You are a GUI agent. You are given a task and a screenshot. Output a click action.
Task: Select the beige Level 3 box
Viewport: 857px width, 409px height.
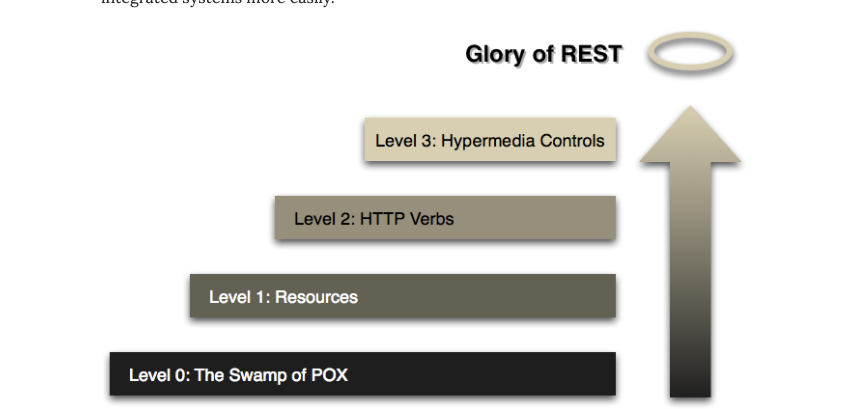coord(490,140)
